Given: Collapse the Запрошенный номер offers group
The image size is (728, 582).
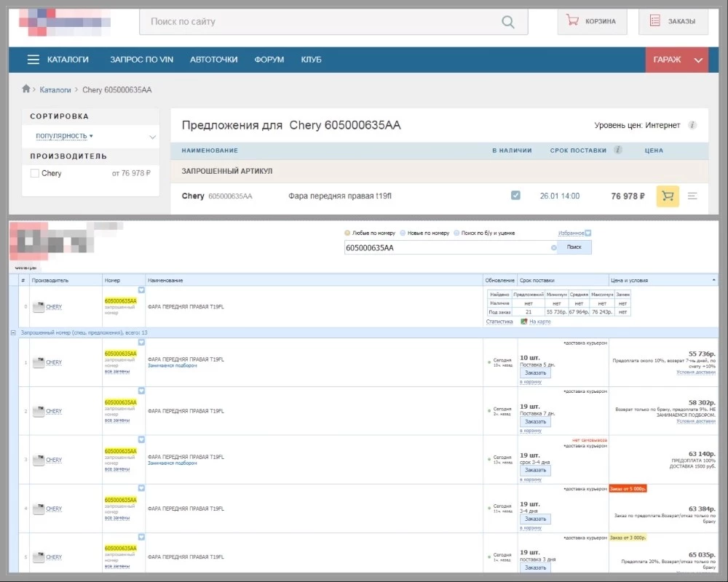Looking at the screenshot, I should click(14, 332).
